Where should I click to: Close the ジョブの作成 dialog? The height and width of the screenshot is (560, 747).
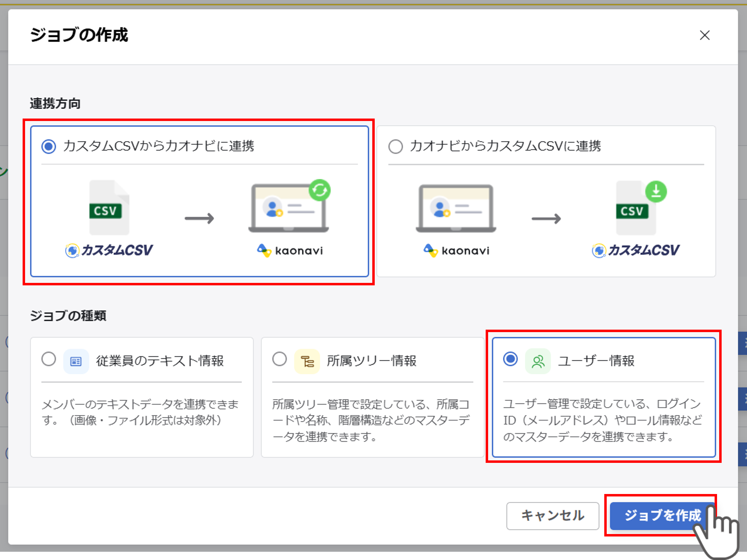point(705,35)
